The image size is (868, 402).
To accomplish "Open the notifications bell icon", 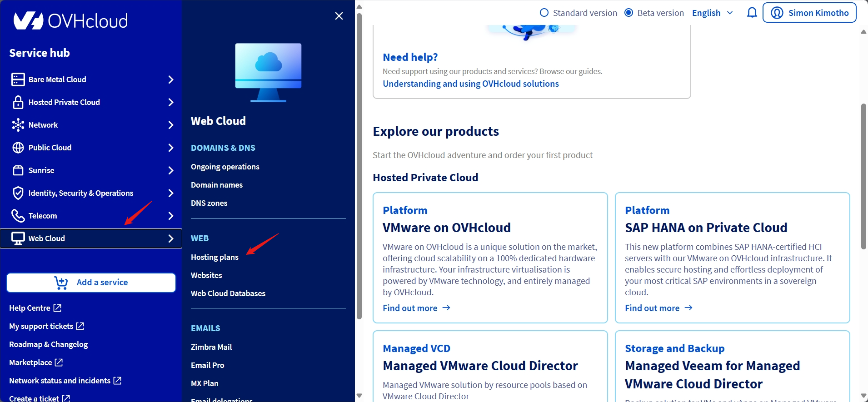I will 752,13.
